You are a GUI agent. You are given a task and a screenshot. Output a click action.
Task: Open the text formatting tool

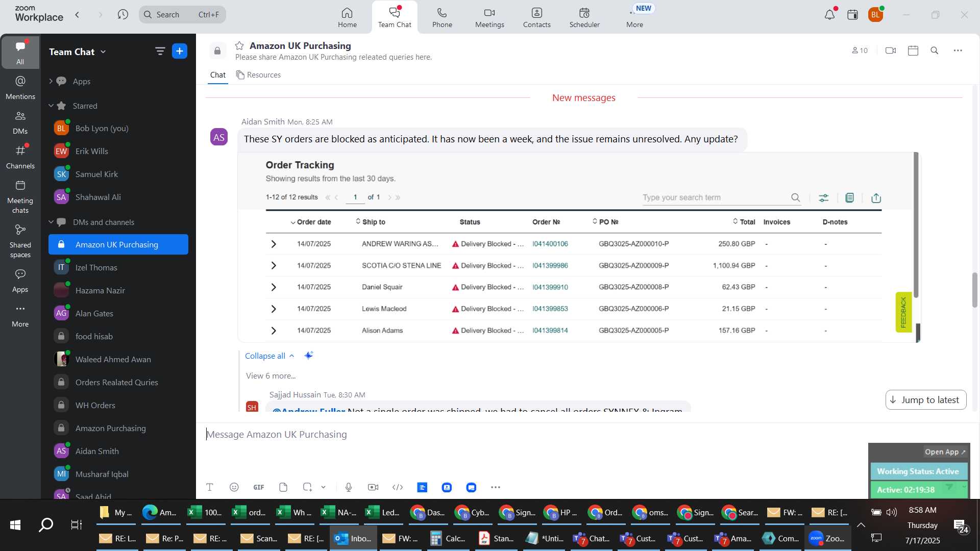click(210, 487)
